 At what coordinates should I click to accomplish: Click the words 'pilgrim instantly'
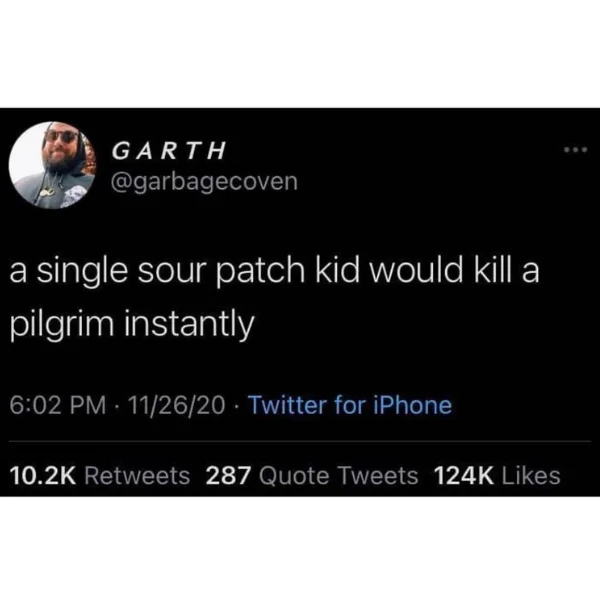(x=132, y=323)
